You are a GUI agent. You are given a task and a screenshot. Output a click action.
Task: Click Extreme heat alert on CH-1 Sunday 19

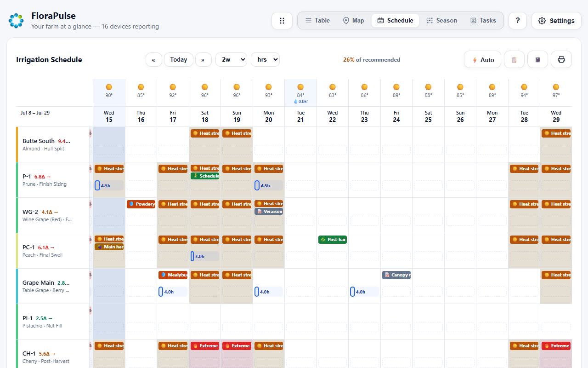[x=237, y=346]
